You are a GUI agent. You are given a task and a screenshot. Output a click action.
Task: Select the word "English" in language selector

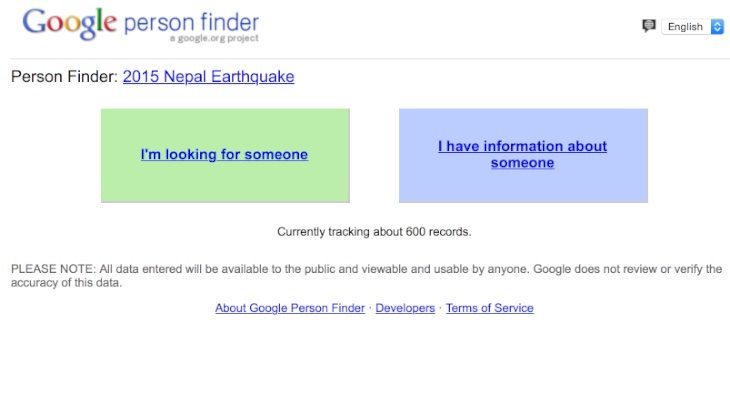tap(685, 27)
